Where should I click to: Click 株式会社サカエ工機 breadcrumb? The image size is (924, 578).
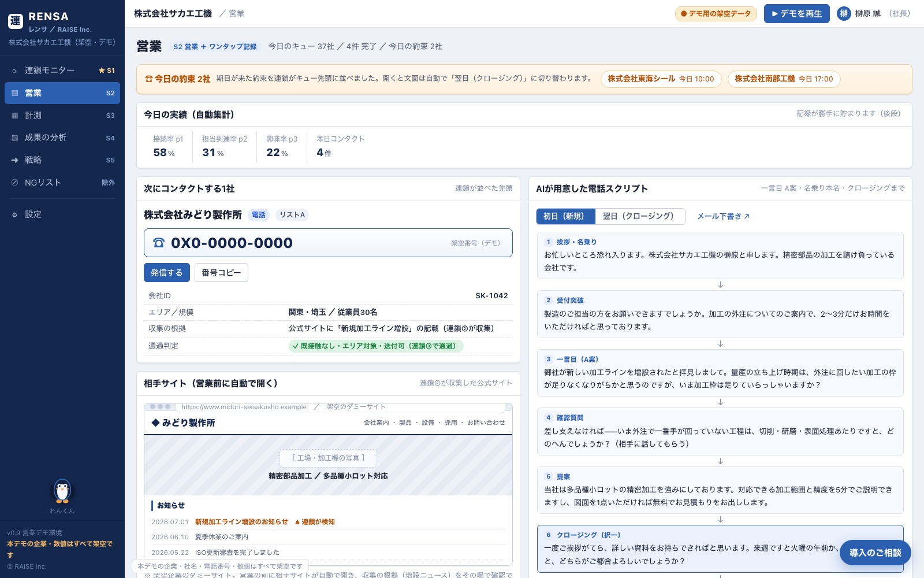coord(173,13)
